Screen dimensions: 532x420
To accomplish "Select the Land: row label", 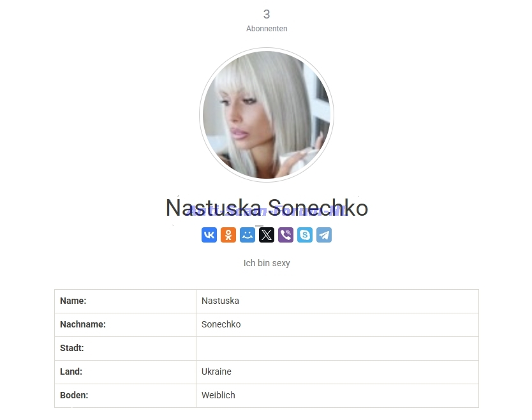I will (x=71, y=371).
